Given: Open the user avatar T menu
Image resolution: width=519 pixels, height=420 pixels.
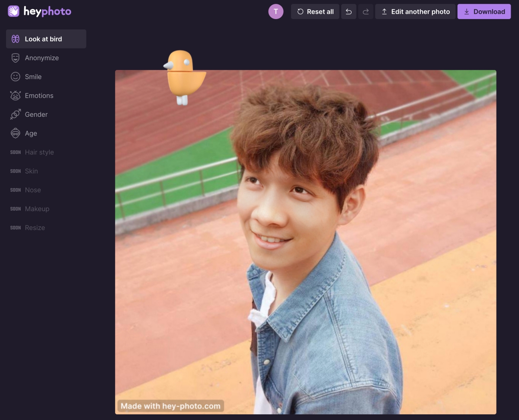Looking at the screenshot, I should tap(276, 12).
